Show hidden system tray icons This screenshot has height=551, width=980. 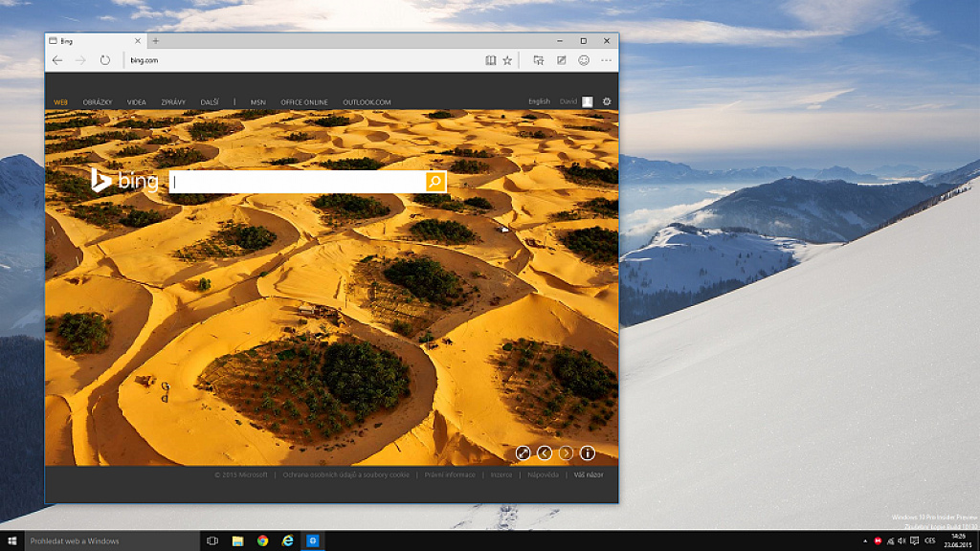pyautogui.click(x=865, y=541)
